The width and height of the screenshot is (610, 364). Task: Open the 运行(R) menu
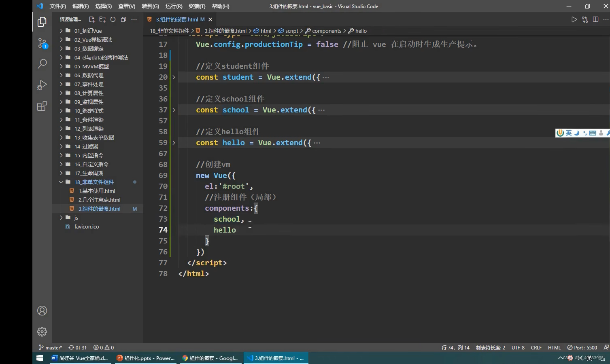click(174, 6)
